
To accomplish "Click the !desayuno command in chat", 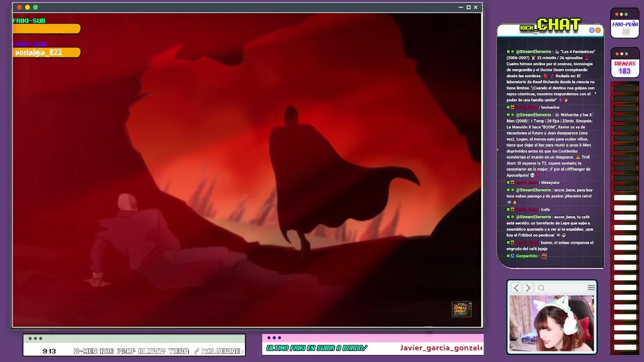I will pos(550,183).
